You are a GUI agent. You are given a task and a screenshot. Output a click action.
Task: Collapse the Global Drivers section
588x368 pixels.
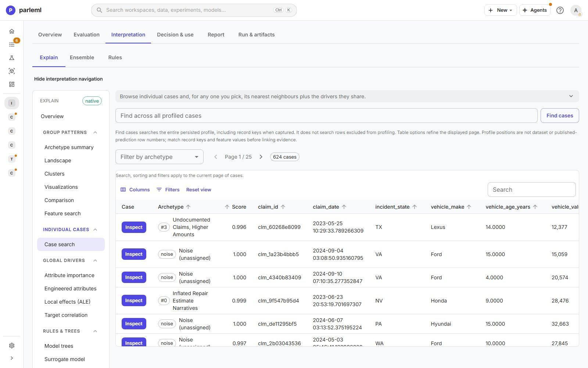pyautogui.click(x=95, y=261)
